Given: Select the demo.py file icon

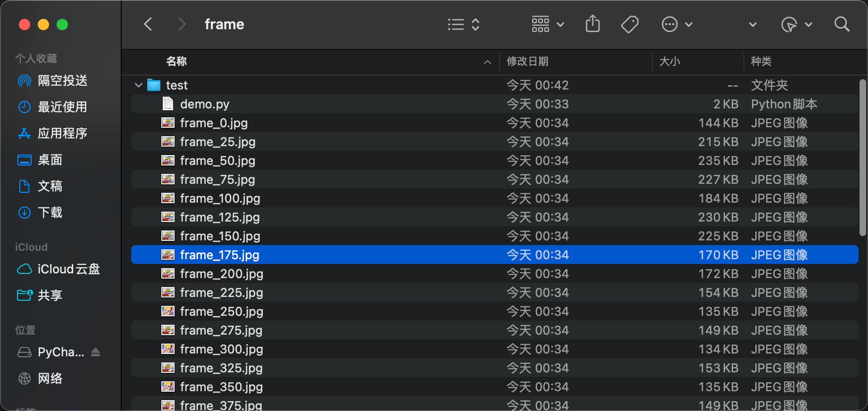Looking at the screenshot, I should click(168, 104).
